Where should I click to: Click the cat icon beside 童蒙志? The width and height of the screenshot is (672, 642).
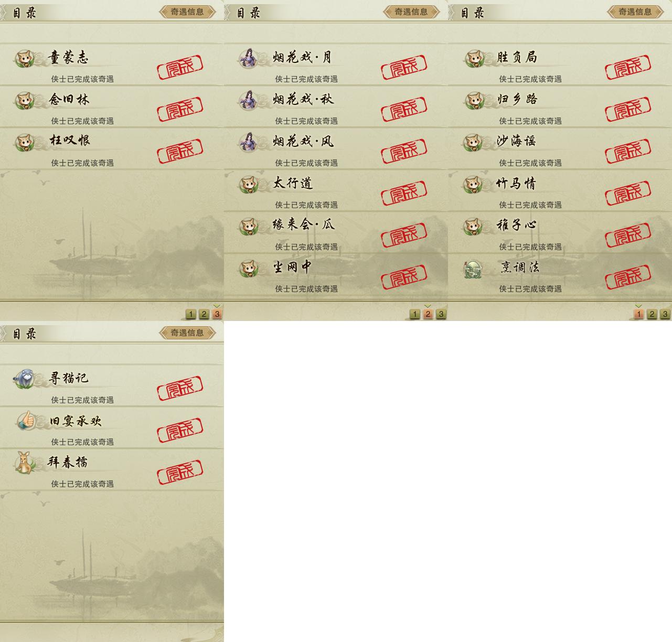coord(24,59)
